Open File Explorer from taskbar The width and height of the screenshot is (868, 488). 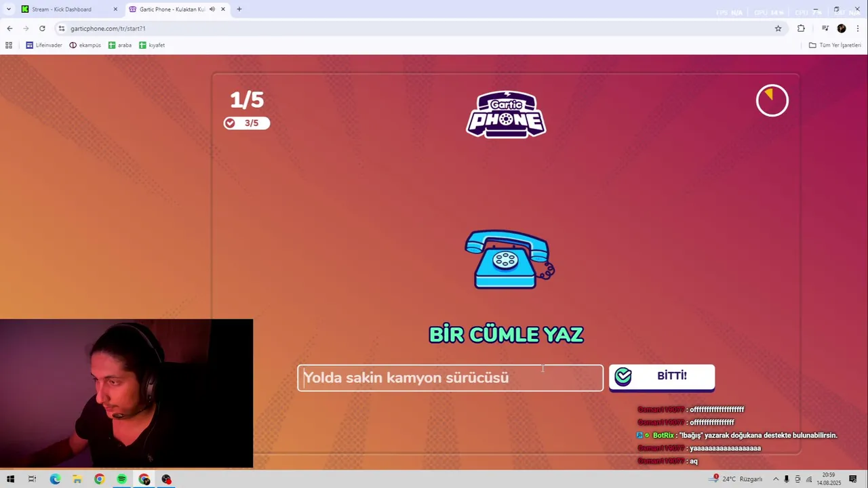[x=77, y=479]
